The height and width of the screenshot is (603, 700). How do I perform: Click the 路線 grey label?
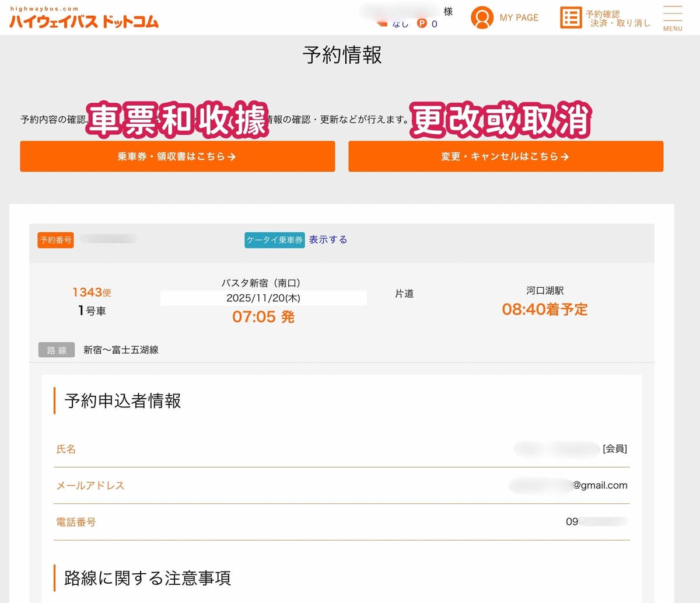click(57, 350)
